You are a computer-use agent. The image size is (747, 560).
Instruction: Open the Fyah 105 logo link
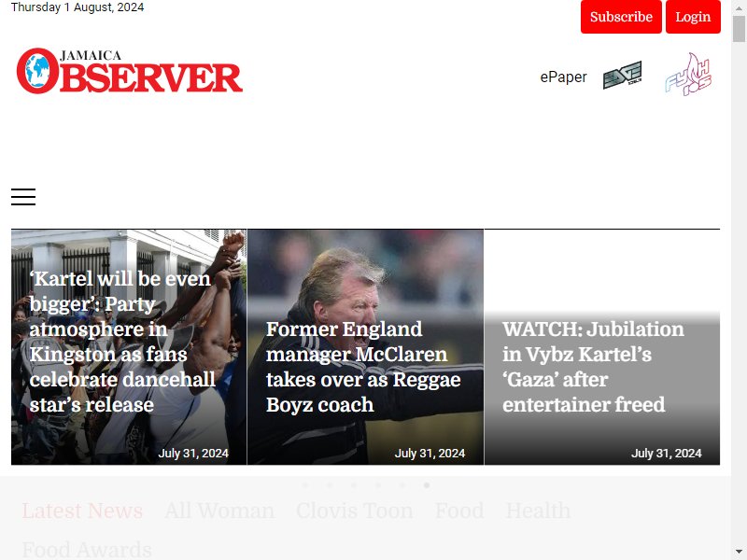coord(688,75)
